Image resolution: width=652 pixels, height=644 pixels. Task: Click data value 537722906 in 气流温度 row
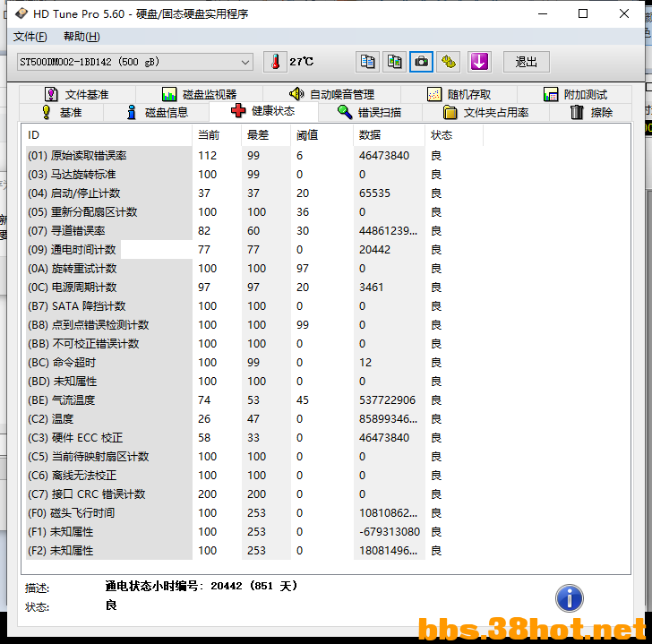point(387,400)
